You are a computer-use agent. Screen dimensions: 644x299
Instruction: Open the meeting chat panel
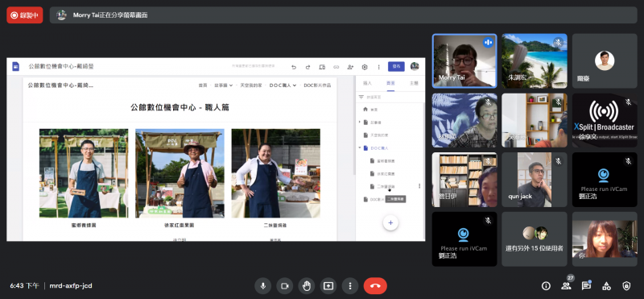(x=586, y=286)
